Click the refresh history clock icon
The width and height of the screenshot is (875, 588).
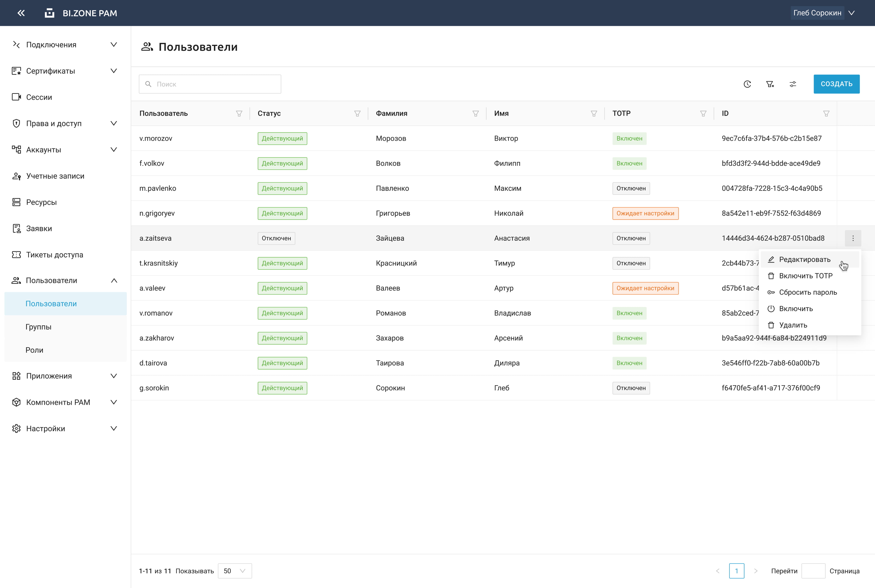747,84
